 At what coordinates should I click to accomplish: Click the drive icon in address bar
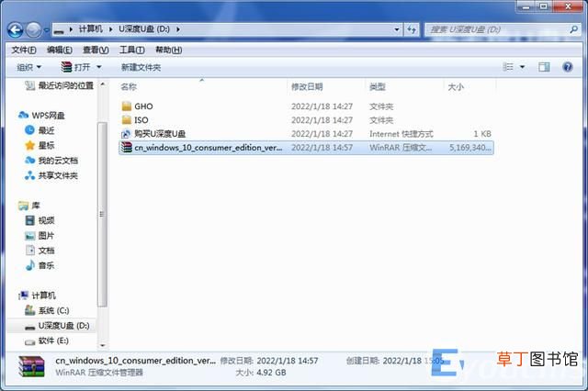(59, 29)
